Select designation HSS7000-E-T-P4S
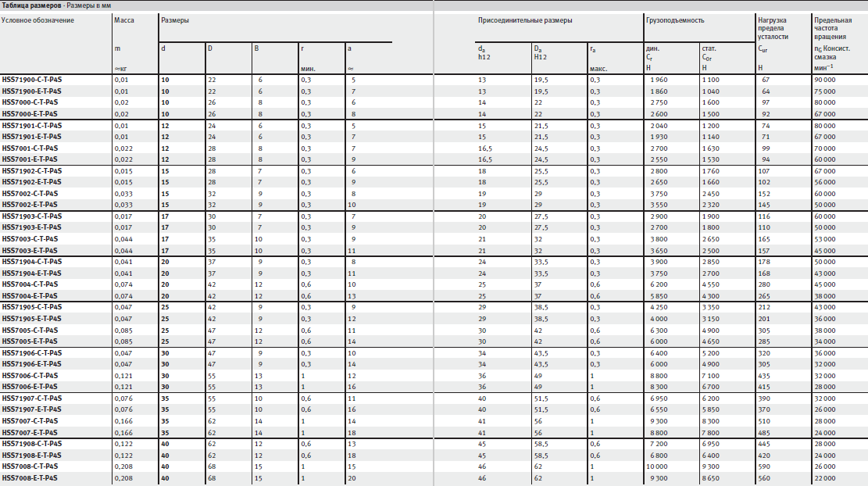 (30, 114)
